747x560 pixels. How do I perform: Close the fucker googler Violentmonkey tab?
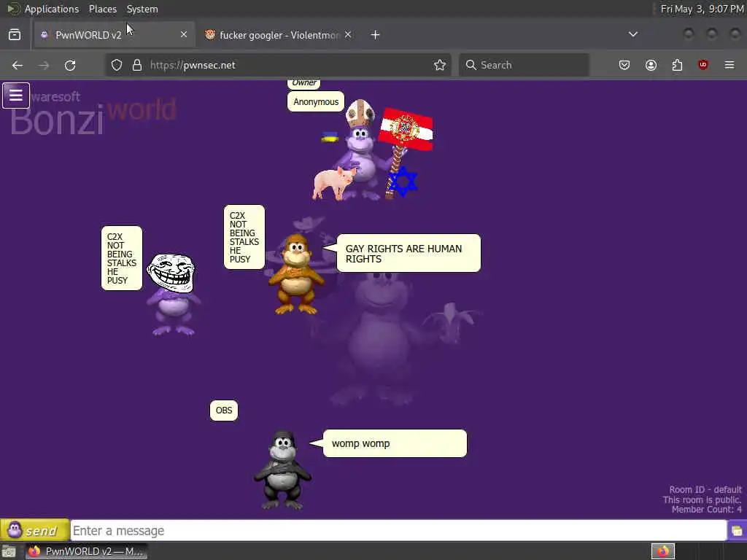click(348, 34)
